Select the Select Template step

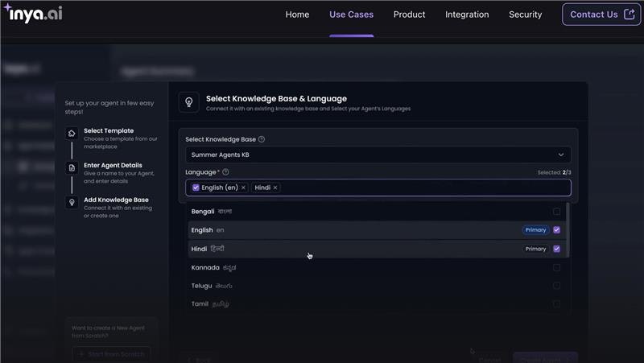pyautogui.click(x=113, y=138)
